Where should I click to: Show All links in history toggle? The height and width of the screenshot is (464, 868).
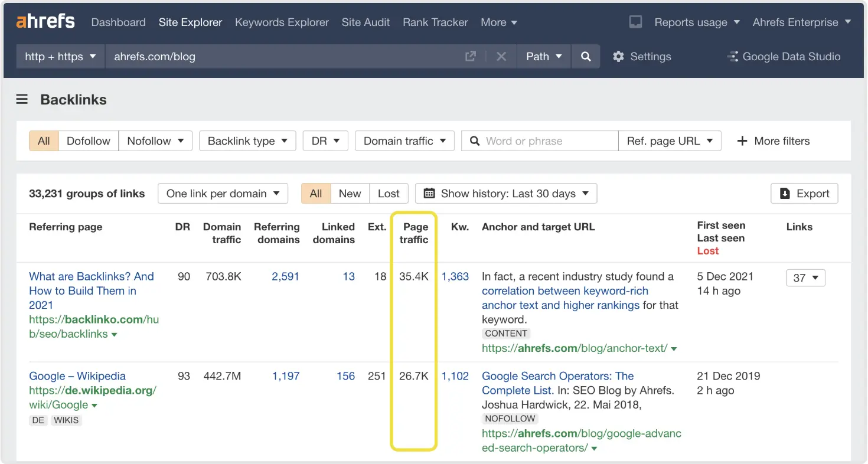(316, 194)
